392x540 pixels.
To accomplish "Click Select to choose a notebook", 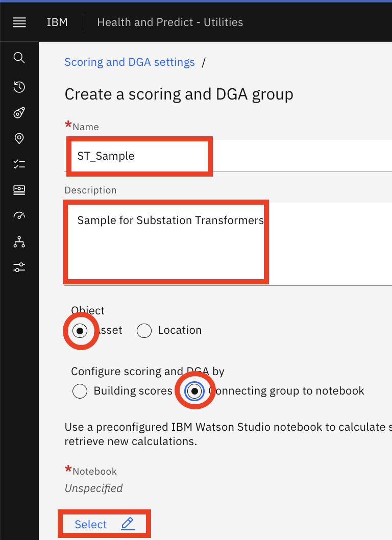I will (90, 524).
